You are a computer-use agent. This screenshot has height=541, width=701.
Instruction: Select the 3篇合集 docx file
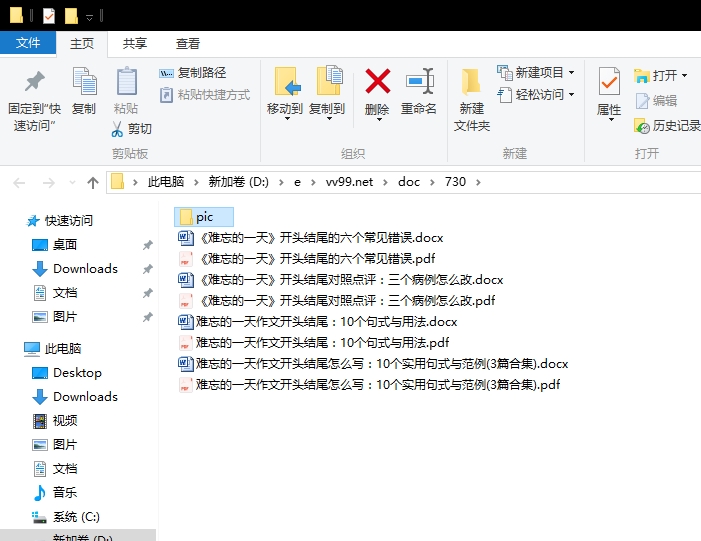[x=373, y=364]
